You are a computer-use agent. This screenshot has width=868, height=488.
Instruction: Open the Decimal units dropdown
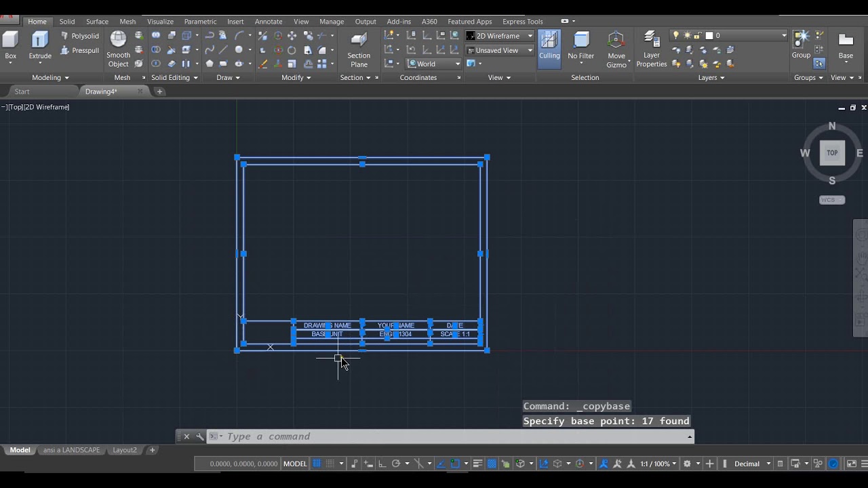click(752, 464)
